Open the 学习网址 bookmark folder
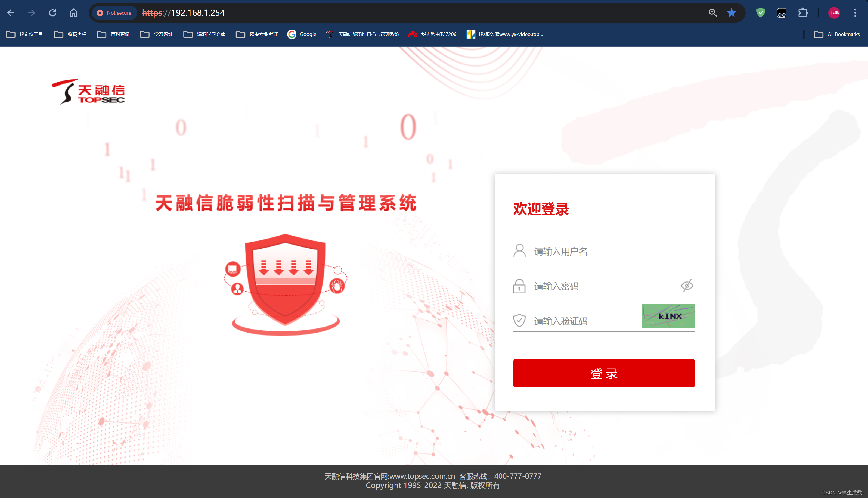 [x=156, y=34]
